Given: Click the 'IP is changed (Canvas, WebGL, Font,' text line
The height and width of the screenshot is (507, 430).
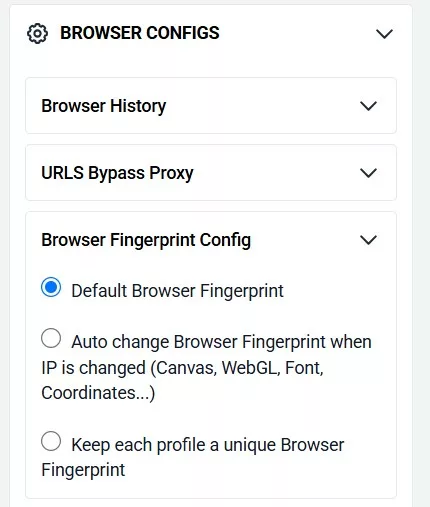Looking at the screenshot, I should (182, 368).
